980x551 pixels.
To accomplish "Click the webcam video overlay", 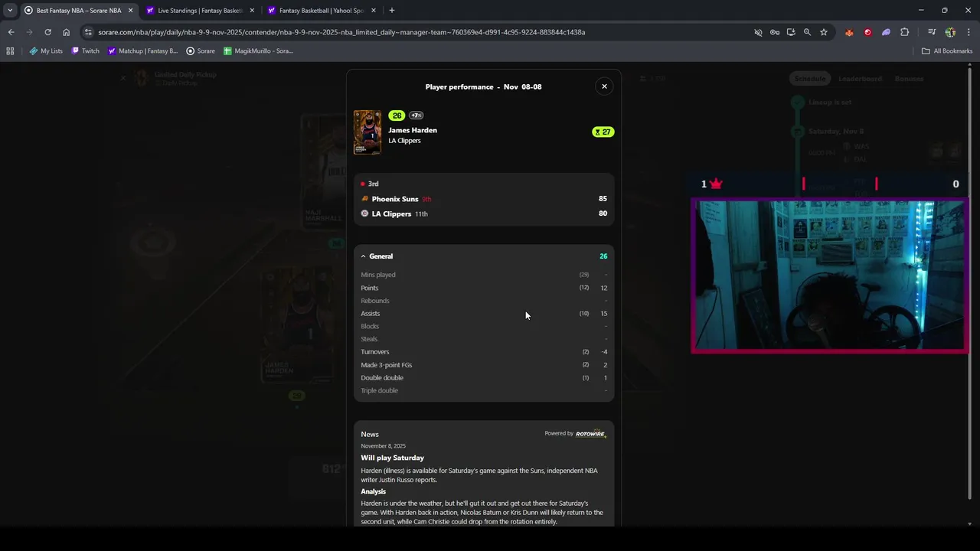I will (830, 275).
